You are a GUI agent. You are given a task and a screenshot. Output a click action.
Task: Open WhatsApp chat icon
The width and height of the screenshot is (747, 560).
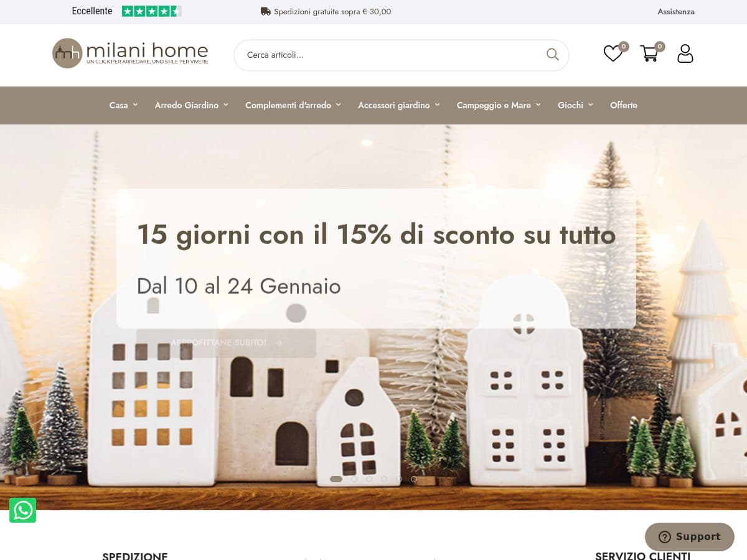(23, 510)
